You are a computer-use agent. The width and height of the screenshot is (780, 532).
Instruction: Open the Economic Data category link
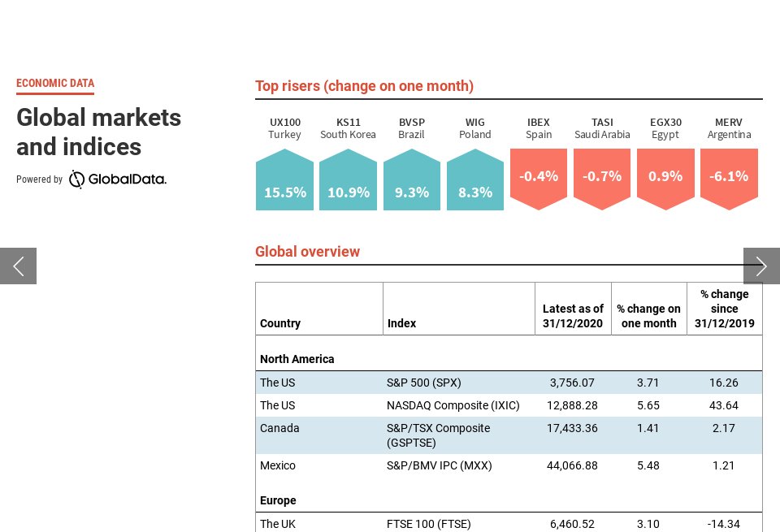click(x=55, y=83)
